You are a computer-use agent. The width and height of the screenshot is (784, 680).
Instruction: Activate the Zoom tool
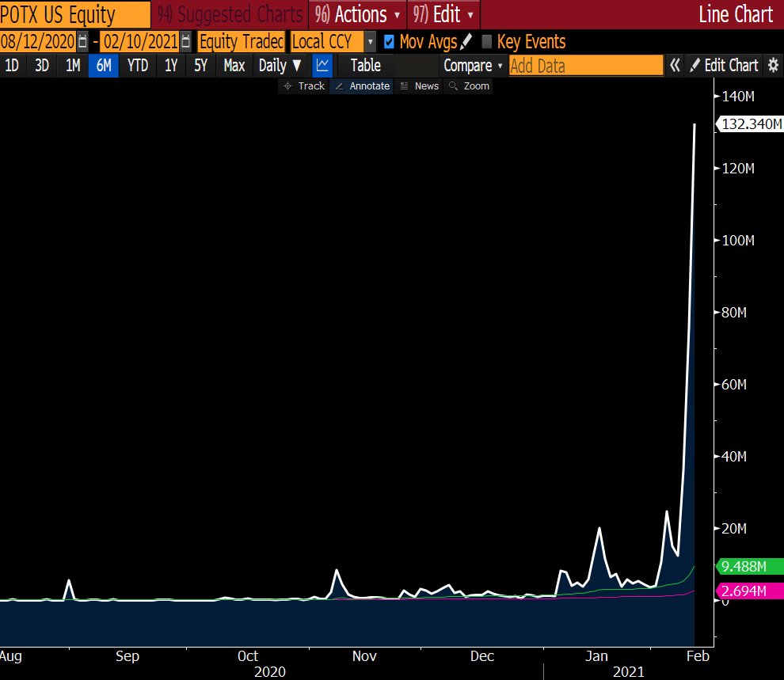pos(469,85)
